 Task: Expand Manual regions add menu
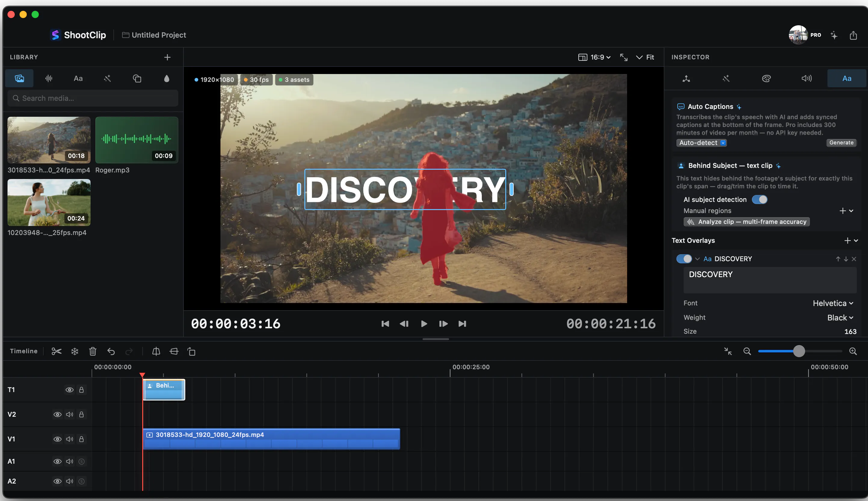coord(846,211)
